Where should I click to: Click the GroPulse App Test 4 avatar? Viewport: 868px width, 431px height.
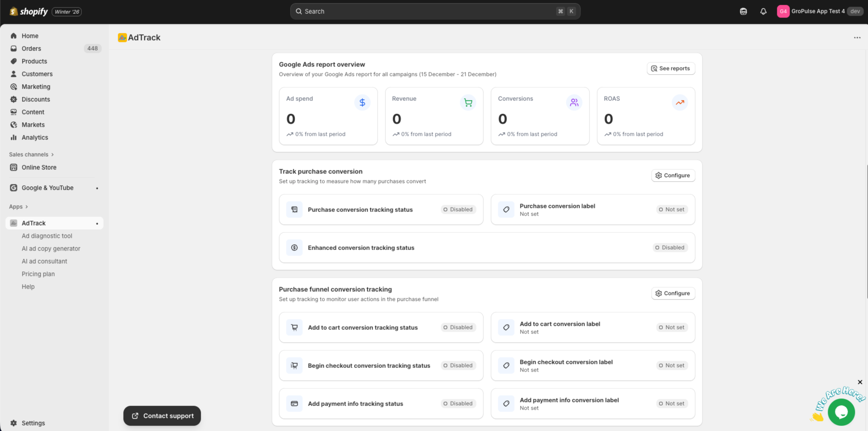[784, 11]
